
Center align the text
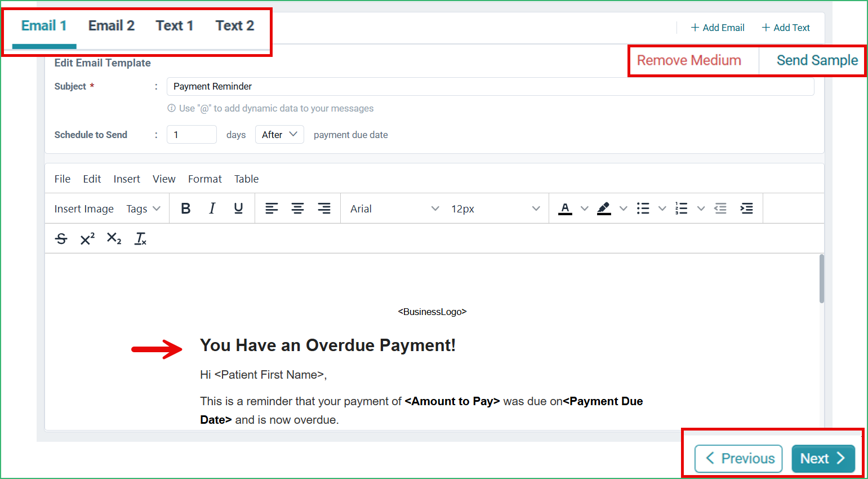[298, 209]
